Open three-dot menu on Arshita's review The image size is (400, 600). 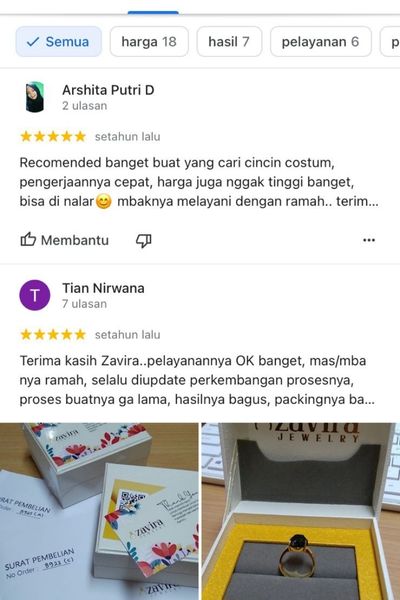click(x=369, y=240)
